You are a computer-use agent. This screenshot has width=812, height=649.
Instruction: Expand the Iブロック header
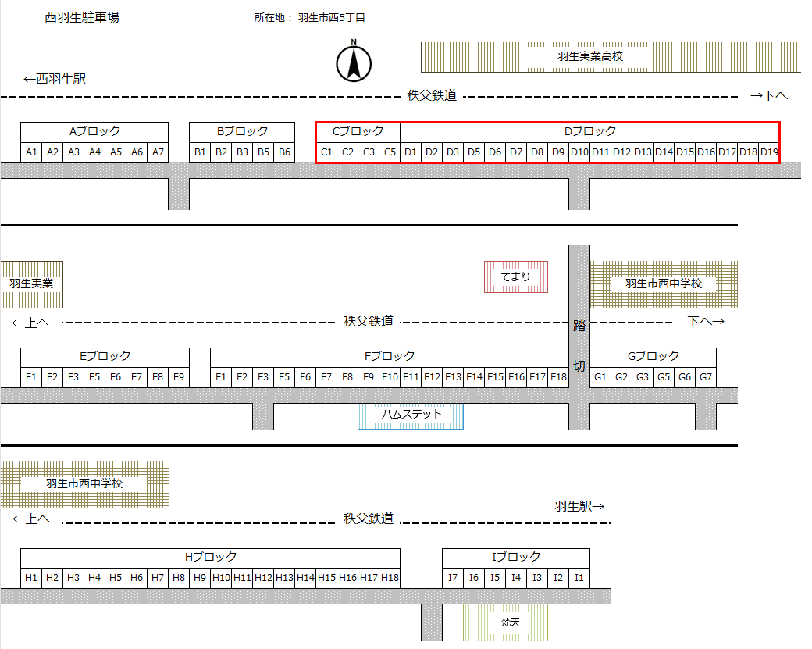515,558
